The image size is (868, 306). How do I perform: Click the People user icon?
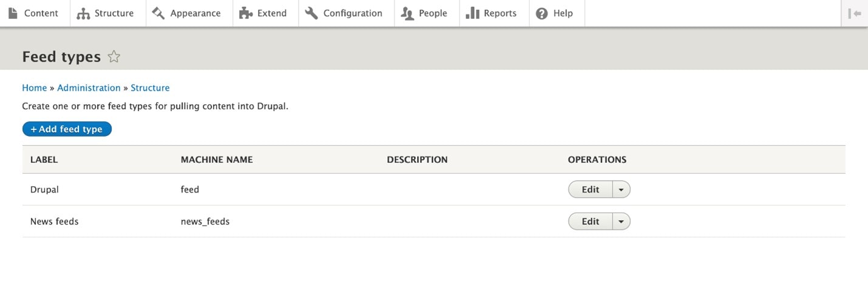407,13
